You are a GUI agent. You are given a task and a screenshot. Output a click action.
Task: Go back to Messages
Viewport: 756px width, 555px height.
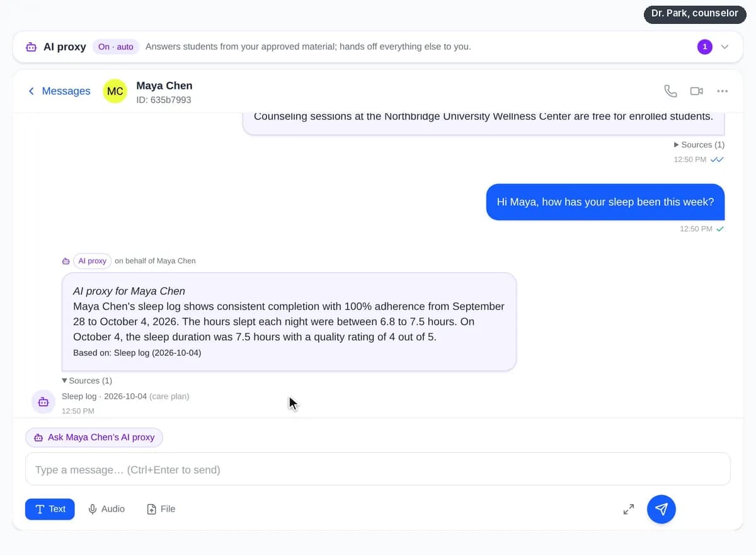59,91
